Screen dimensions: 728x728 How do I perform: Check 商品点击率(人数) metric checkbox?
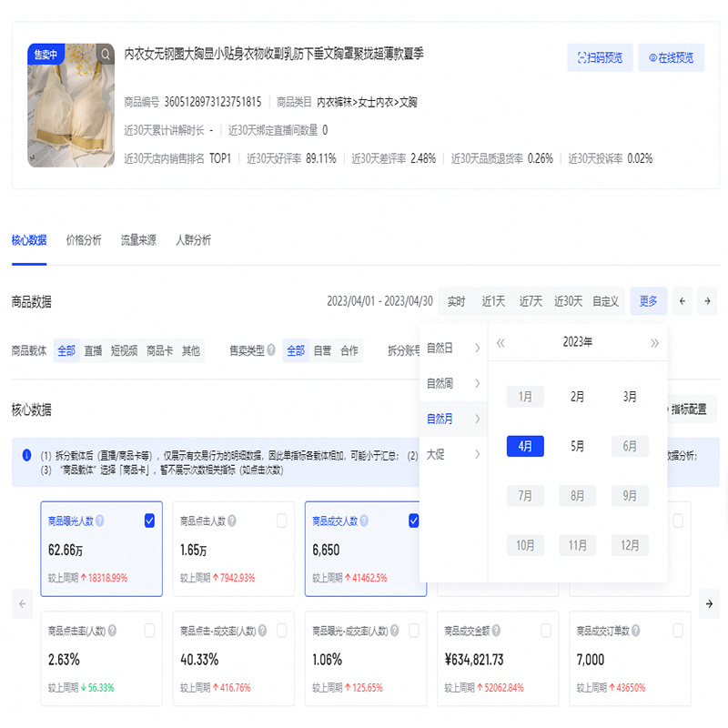pos(149,631)
